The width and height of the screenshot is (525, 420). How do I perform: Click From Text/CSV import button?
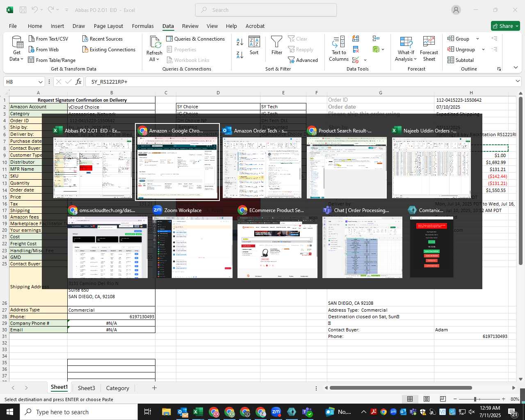pyautogui.click(x=48, y=39)
